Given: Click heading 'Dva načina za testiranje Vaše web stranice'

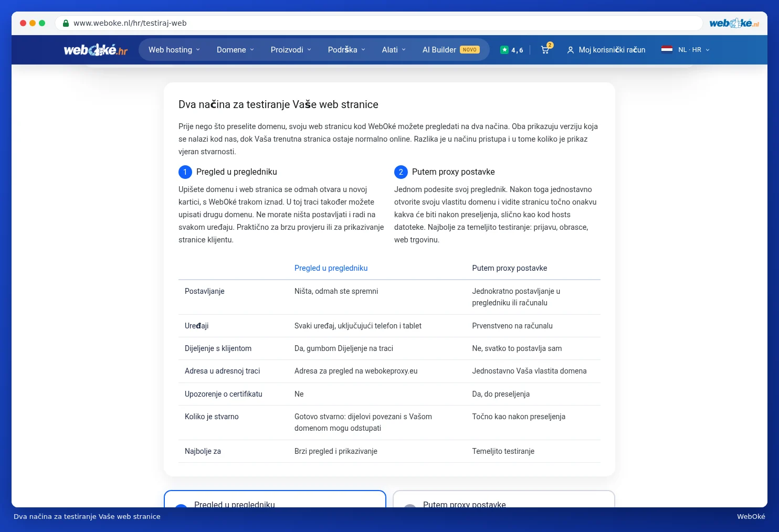Looking at the screenshot, I should coord(278,104).
